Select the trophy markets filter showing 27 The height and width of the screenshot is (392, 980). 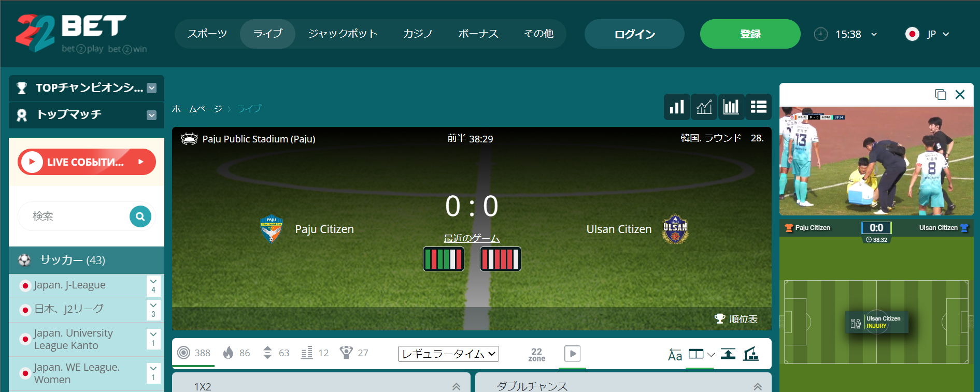click(354, 353)
